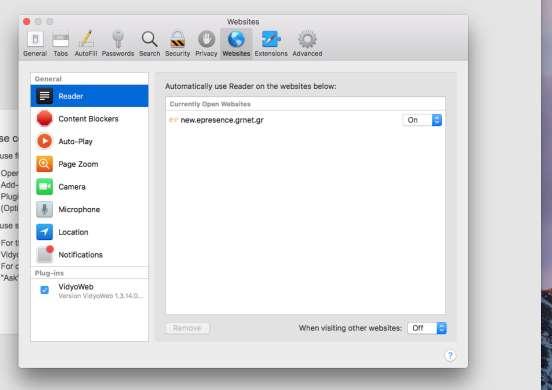552x390 pixels.
Task: Open the General preferences pane
Action: click(35, 44)
